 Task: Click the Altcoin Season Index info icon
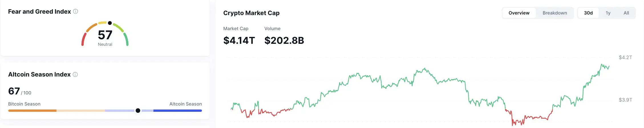(x=75, y=75)
